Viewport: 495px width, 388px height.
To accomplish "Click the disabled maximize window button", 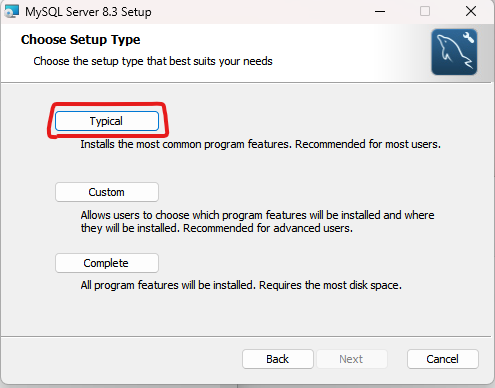I will (x=425, y=12).
